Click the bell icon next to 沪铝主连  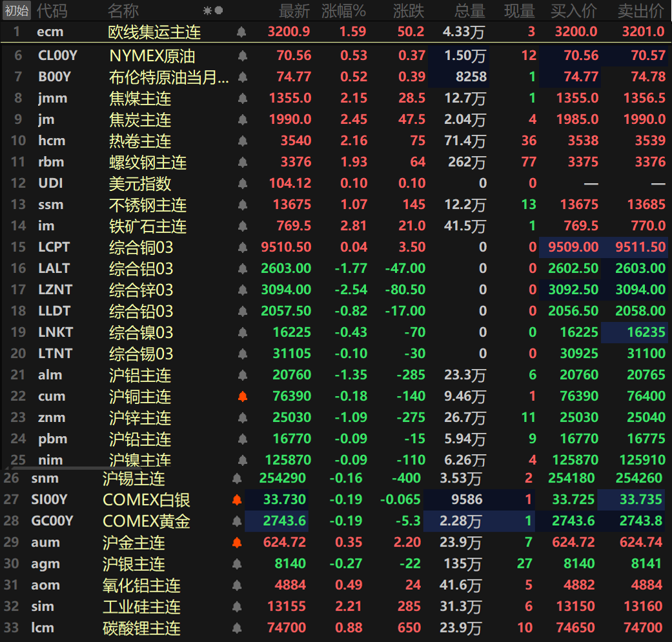click(x=243, y=376)
